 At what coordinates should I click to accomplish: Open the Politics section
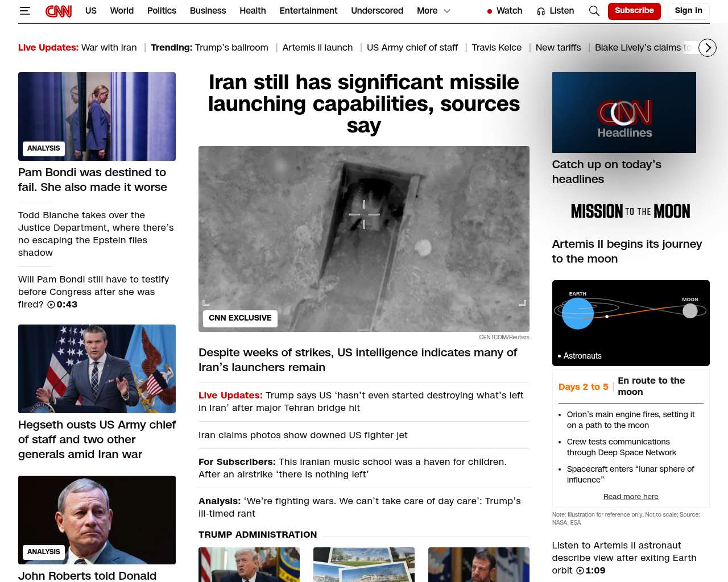(x=162, y=11)
